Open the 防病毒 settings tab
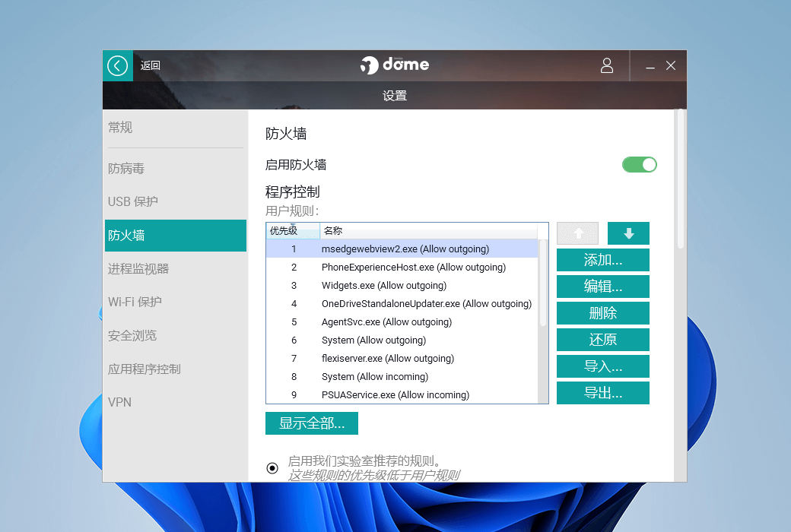 (x=126, y=169)
